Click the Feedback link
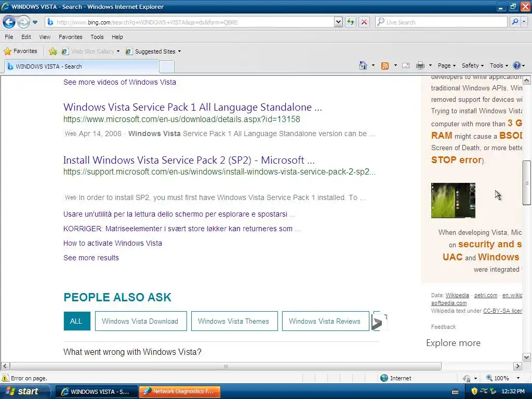532x399 pixels. (443, 327)
